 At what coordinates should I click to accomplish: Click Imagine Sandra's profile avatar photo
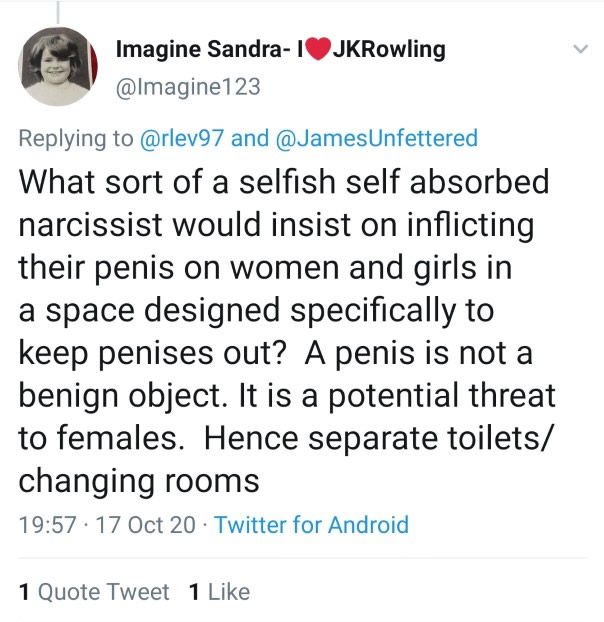(x=59, y=66)
